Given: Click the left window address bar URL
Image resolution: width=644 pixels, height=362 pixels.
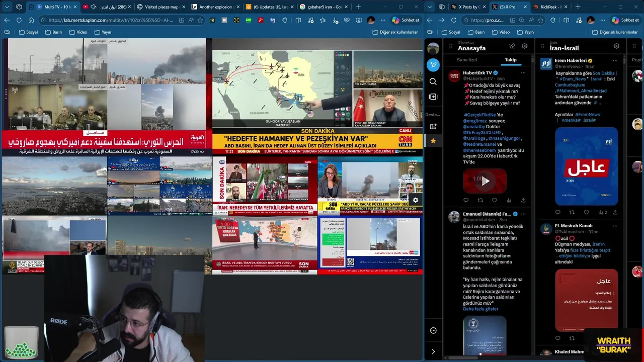Looking at the screenshot, I should [111, 20].
